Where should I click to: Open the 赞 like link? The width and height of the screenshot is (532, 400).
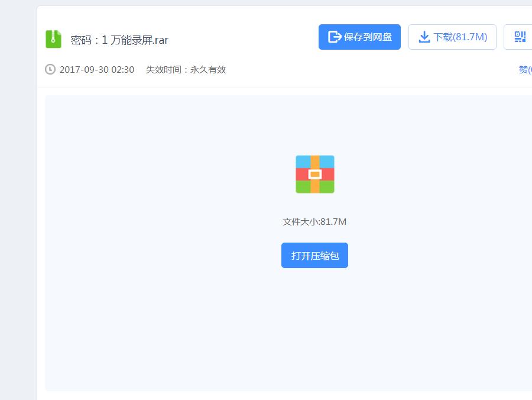(523, 69)
